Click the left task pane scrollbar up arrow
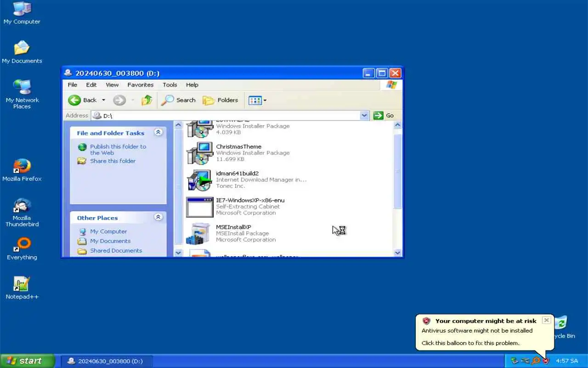Viewport: 588px width, 368px height. pyautogui.click(x=179, y=125)
